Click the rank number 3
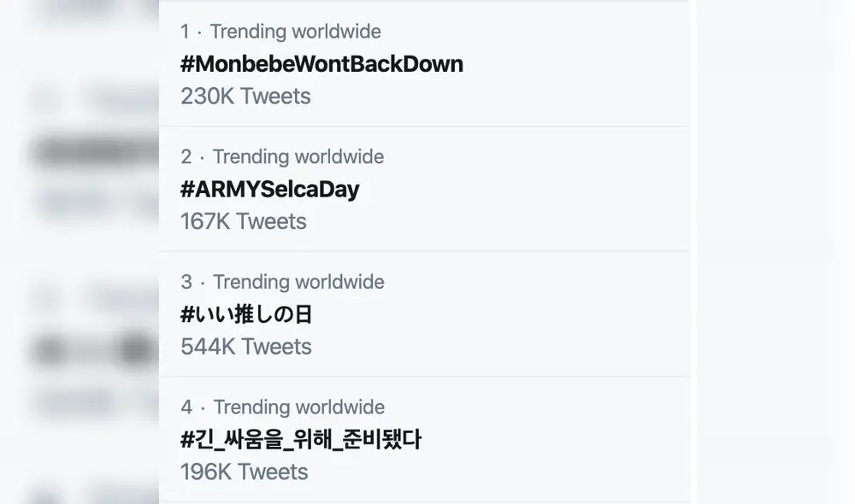Screen dimensions: 855x504 pos(186,282)
